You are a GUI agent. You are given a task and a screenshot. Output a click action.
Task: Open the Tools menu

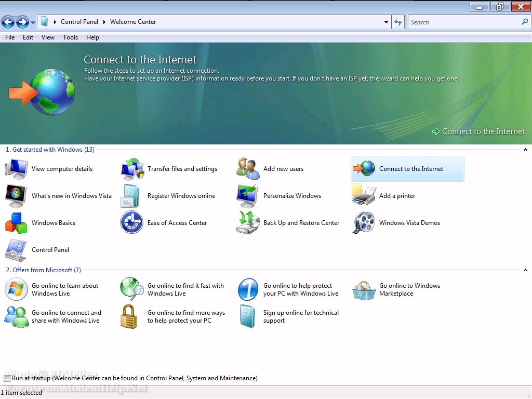[x=70, y=37]
